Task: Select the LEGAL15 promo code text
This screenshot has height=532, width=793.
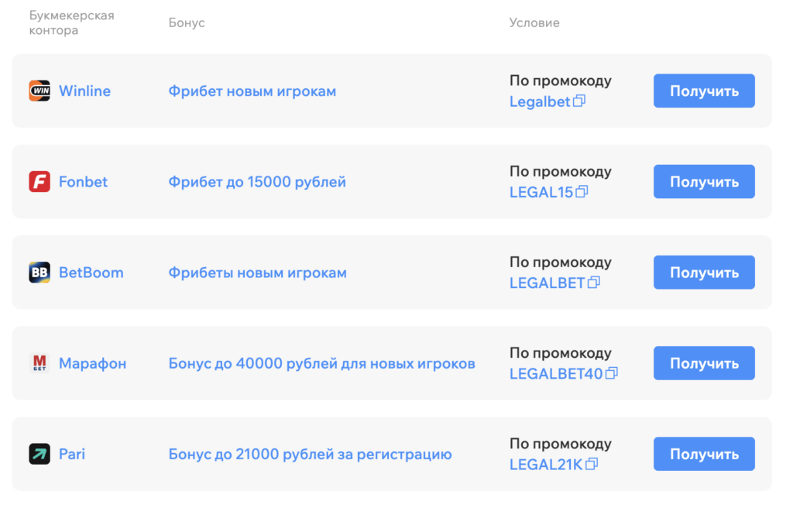Action: [x=541, y=192]
